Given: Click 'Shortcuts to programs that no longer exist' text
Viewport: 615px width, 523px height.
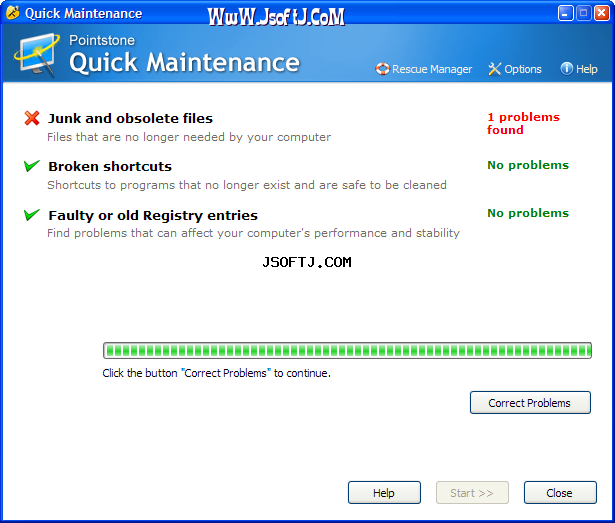Looking at the screenshot, I should [x=247, y=185].
